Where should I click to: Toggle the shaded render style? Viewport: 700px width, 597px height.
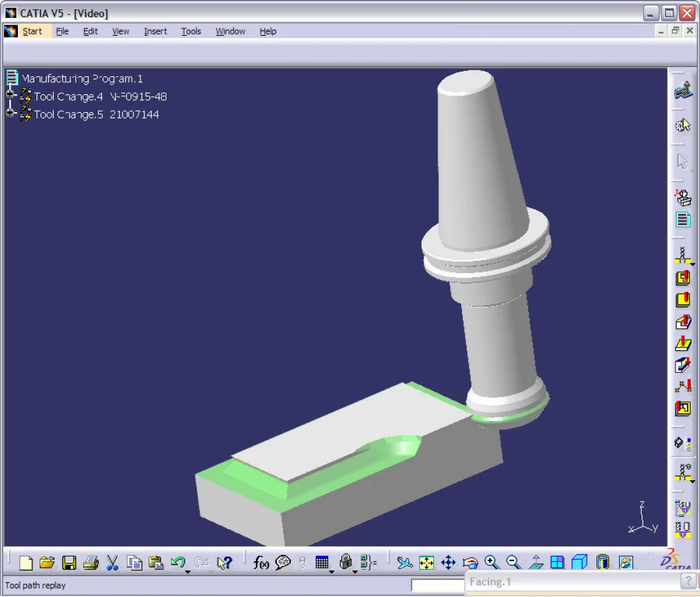pos(579,562)
